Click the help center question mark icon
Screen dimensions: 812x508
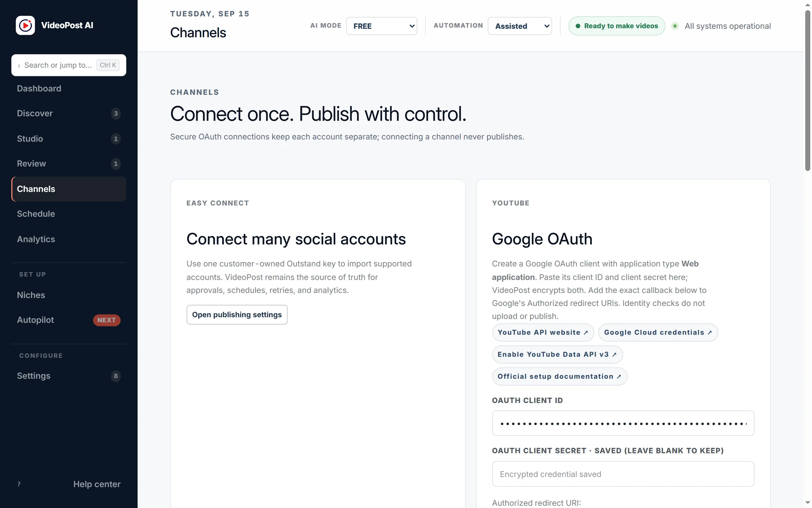pyautogui.click(x=19, y=484)
